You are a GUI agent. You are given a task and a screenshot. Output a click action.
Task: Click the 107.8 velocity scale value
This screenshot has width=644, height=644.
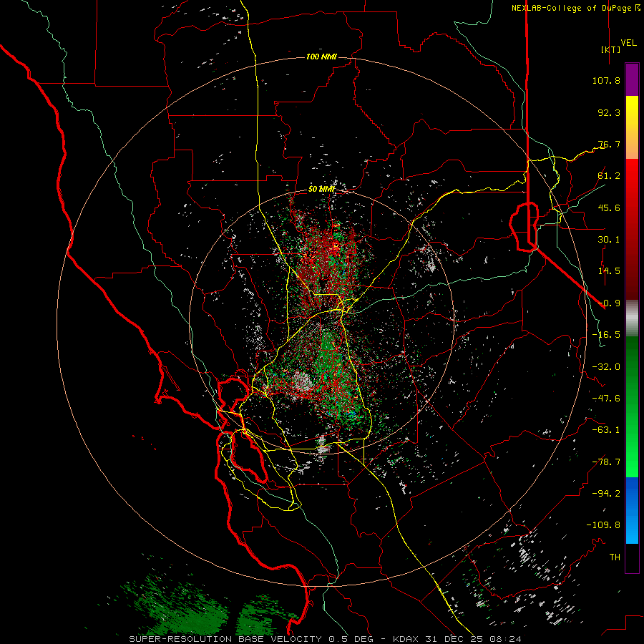pyautogui.click(x=606, y=80)
